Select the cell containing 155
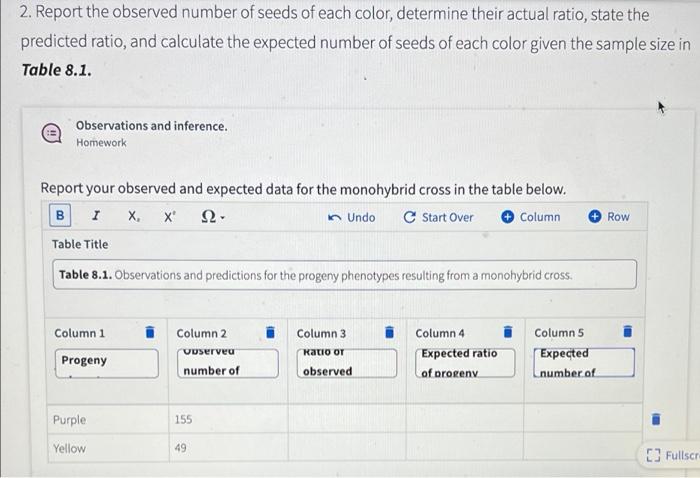The image size is (700, 478). click(229, 420)
